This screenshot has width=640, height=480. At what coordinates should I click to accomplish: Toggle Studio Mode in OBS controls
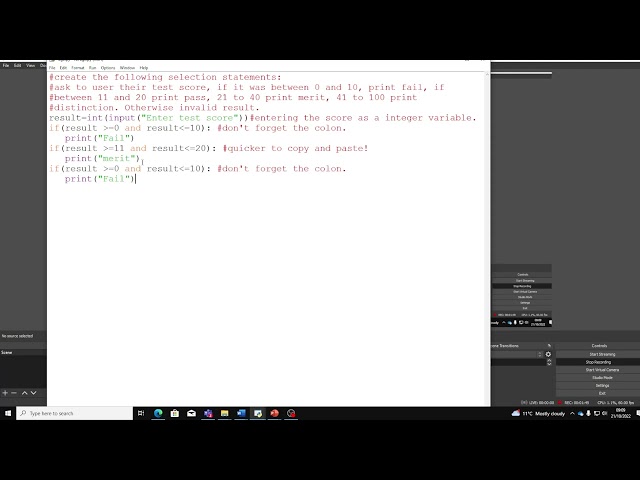pyautogui.click(x=602, y=378)
